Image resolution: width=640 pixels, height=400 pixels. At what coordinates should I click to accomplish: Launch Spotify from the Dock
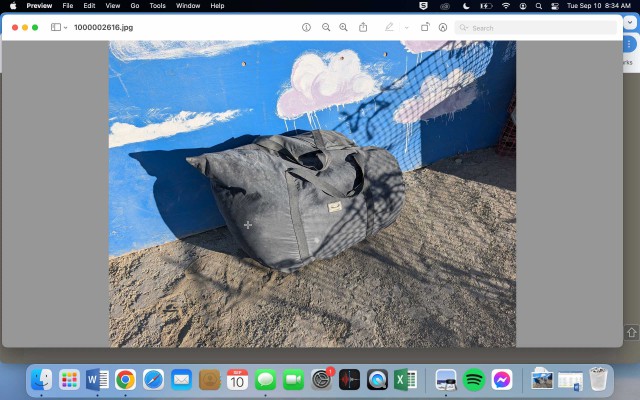474,380
